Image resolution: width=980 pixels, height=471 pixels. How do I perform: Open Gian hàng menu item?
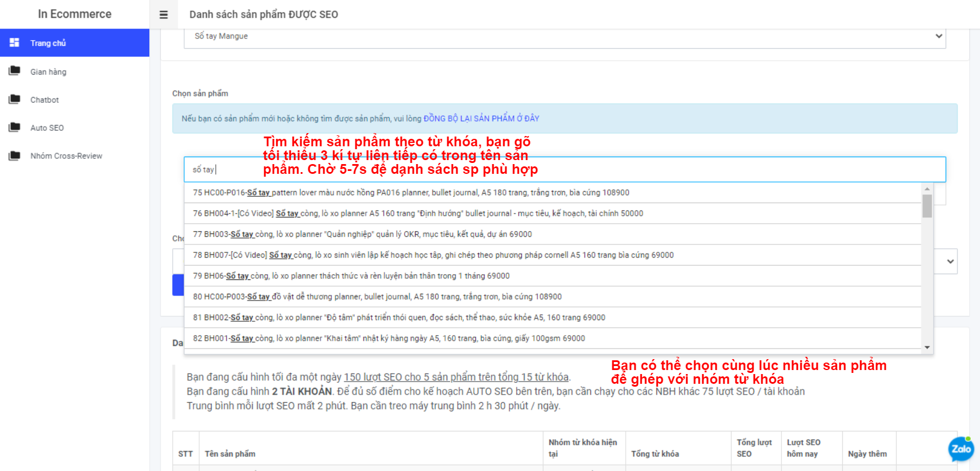pos(75,72)
